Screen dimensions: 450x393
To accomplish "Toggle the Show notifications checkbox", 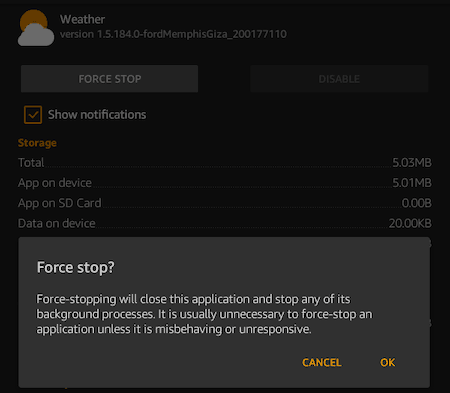I will [33, 115].
